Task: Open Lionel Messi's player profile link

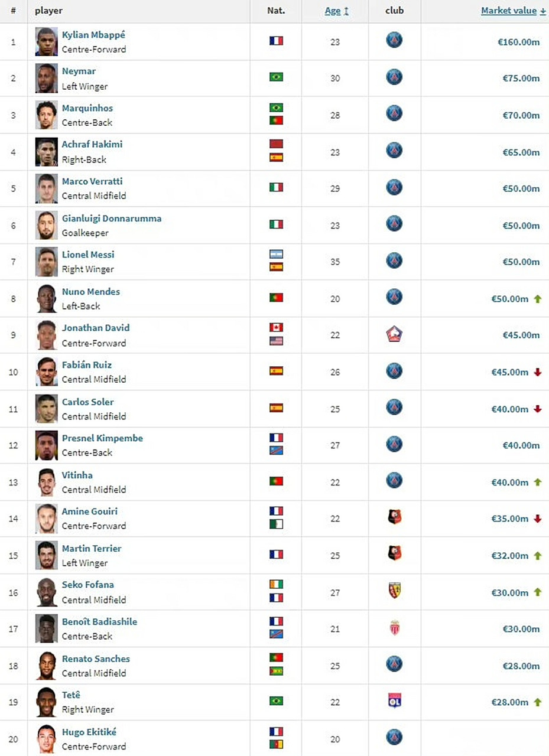Action: [88, 255]
